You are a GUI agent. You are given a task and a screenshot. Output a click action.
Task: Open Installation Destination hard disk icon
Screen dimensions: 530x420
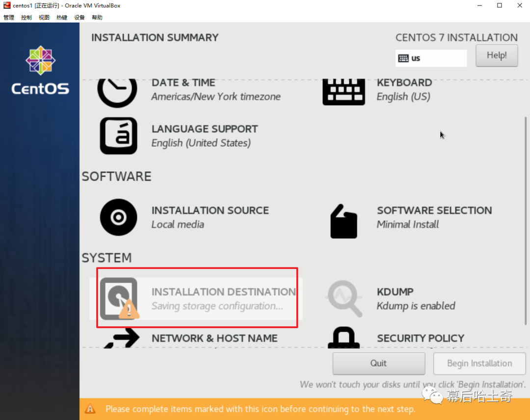click(x=119, y=299)
